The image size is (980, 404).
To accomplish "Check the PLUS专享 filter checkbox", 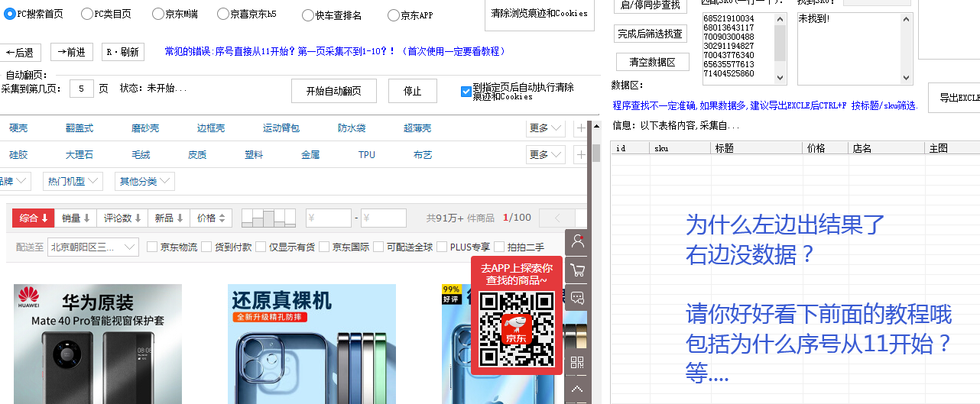I will [442, 247].
